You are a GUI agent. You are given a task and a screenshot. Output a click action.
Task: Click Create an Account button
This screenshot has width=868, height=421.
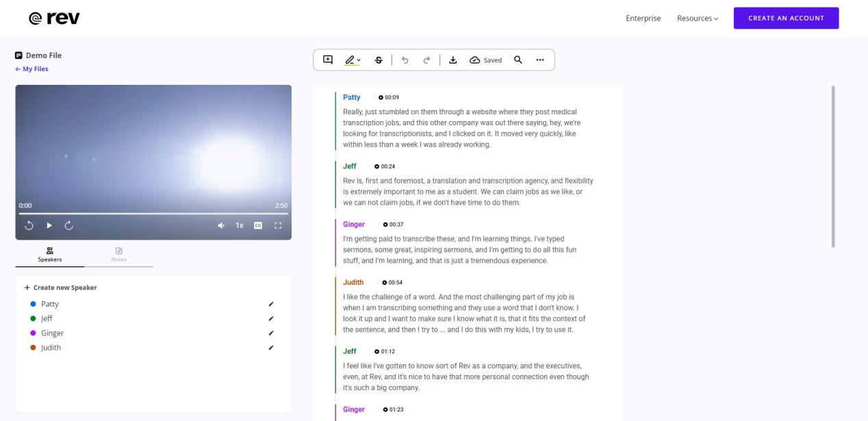[786, 18]
